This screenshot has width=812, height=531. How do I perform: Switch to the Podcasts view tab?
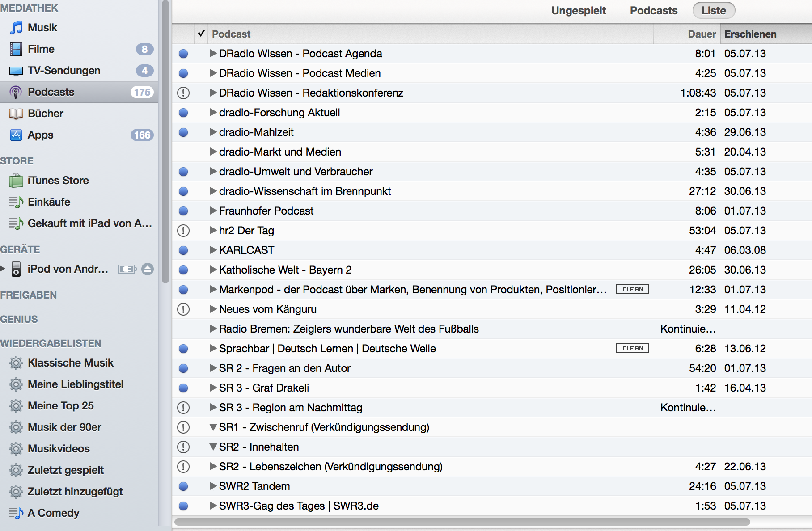pyautogui.click(x=654, y=11)
